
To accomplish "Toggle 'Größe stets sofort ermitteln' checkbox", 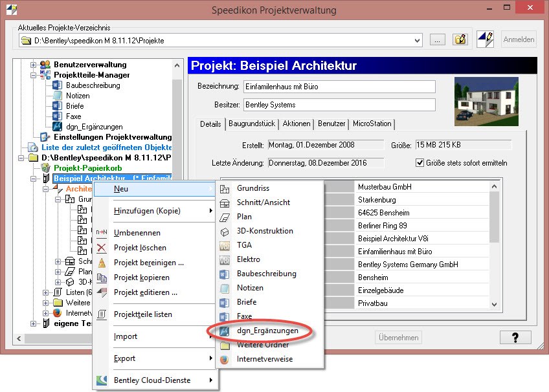I will 420,162.
